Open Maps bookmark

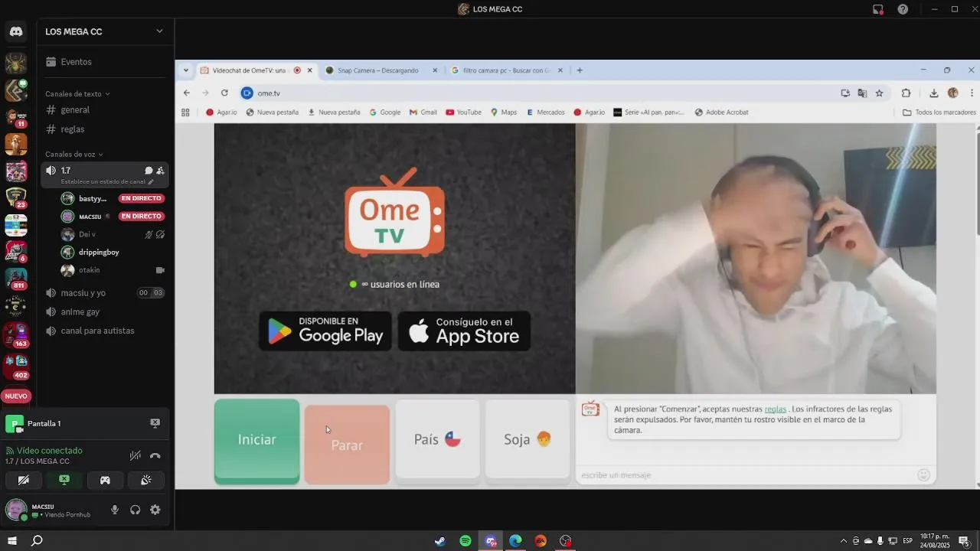coord(504,112)
